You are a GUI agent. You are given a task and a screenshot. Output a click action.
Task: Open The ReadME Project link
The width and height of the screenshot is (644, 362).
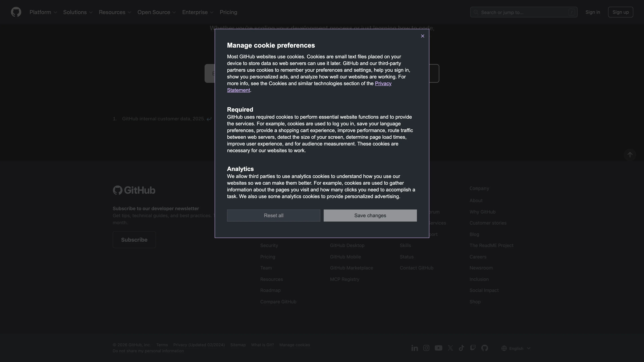(492, 246)
